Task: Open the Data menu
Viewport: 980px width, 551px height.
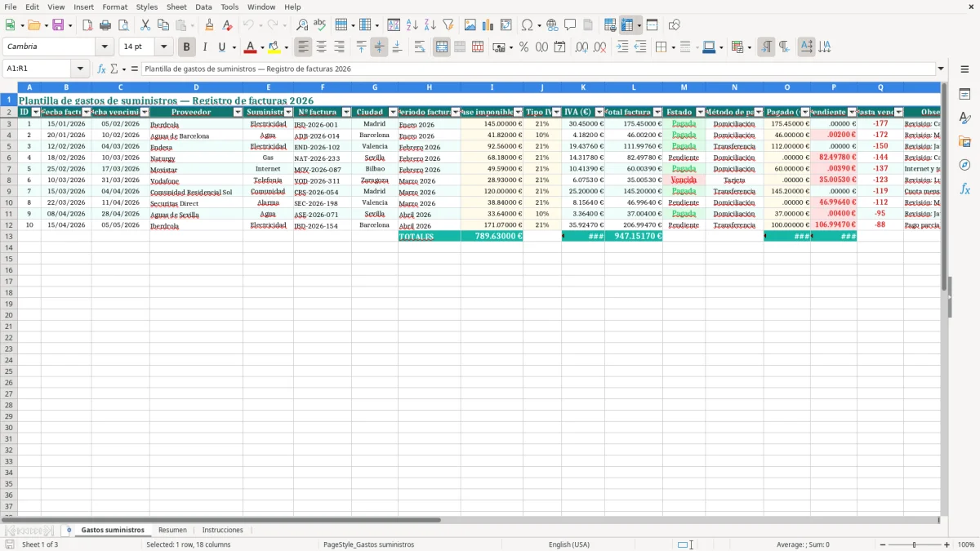Action: (x=203, y=7)
